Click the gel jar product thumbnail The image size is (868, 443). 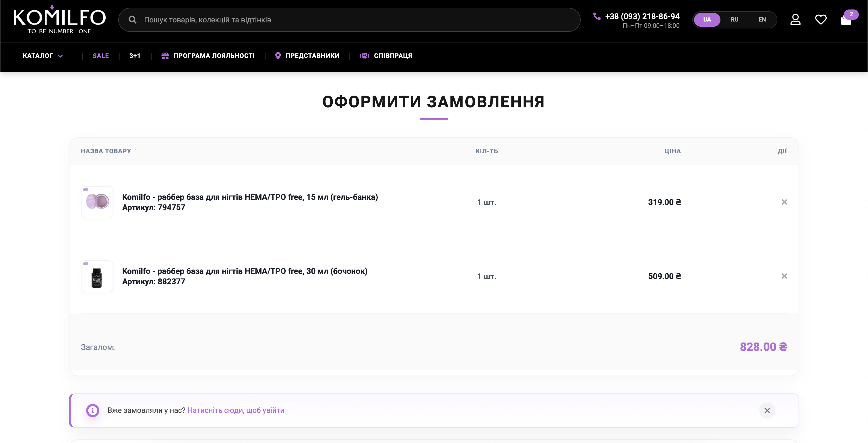coord(97,202)
